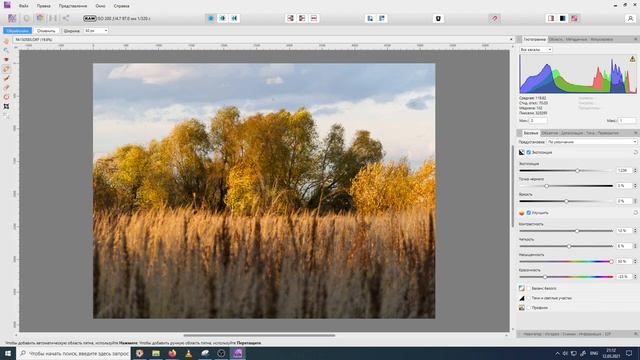The height and width of the screenshot is (360, 640).
Task: Open the Файл menu
Action: click(x=23, y=6)
